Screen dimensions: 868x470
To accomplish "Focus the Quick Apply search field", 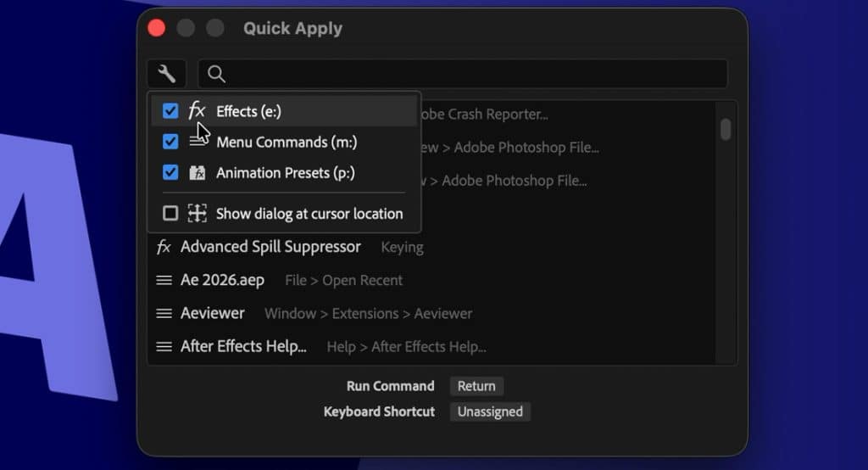I will pyautogui.click(x=462, y=74).
